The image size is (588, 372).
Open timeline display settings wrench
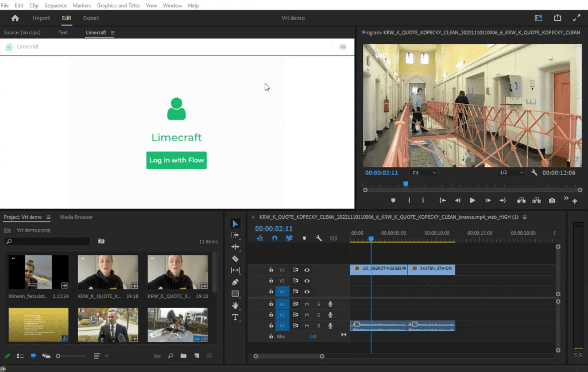319,238
